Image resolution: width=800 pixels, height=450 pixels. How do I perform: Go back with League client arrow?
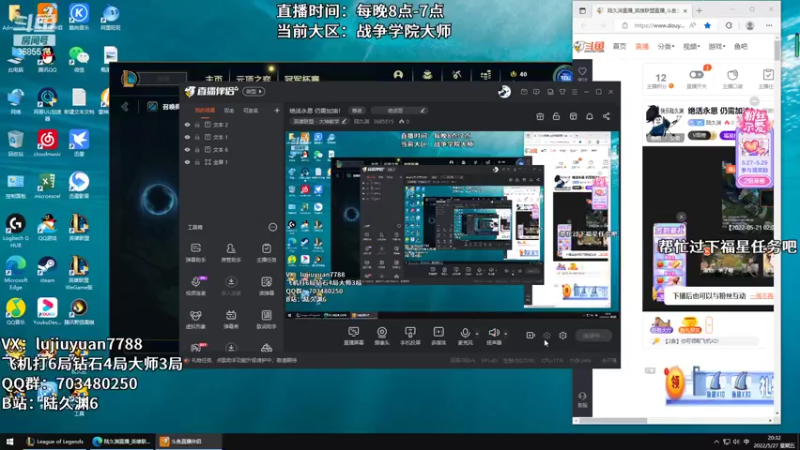click(x=125, y=107)
